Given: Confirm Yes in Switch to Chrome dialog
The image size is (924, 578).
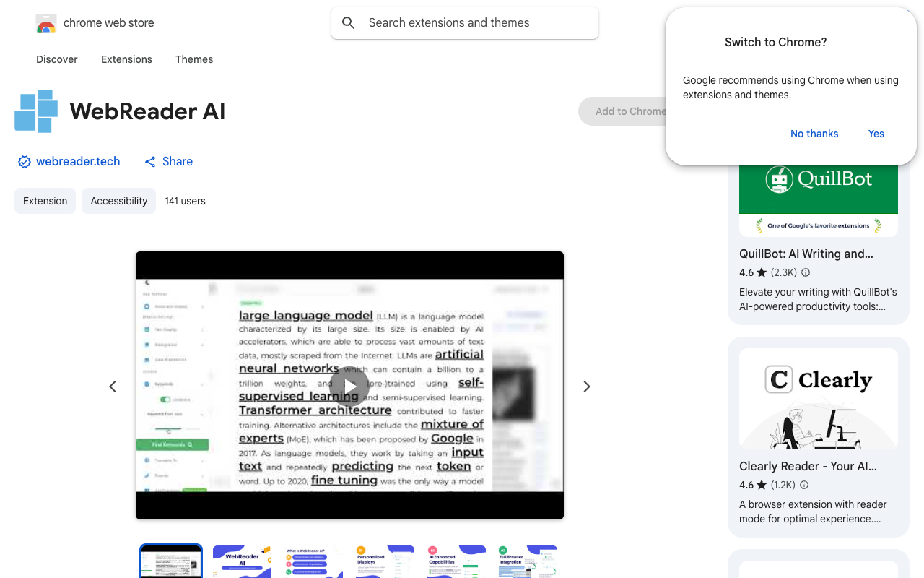Looking at the screenshot, I should pos(876,134).
